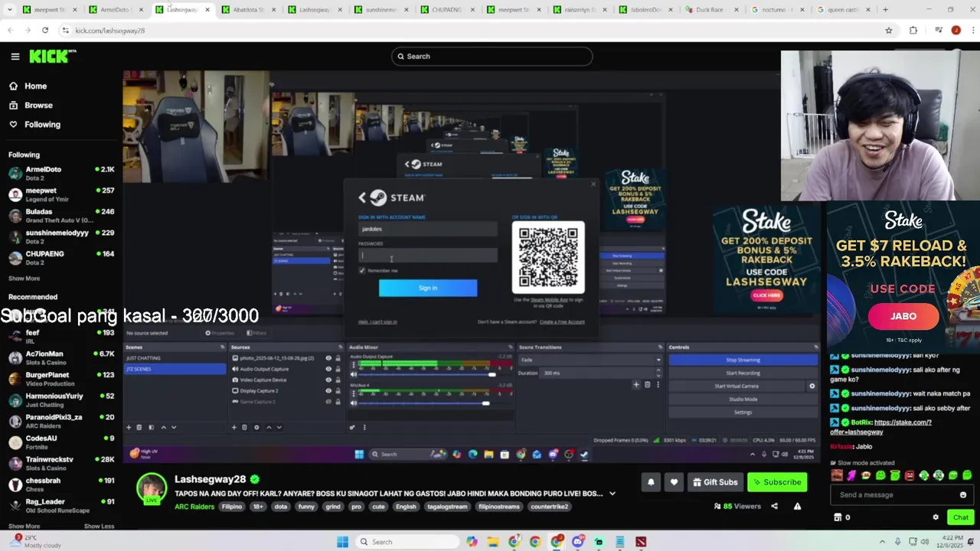Click the report warning triangle icon
Image resolution: width=980 pixels, height=551 pixels.
(797, 506)
